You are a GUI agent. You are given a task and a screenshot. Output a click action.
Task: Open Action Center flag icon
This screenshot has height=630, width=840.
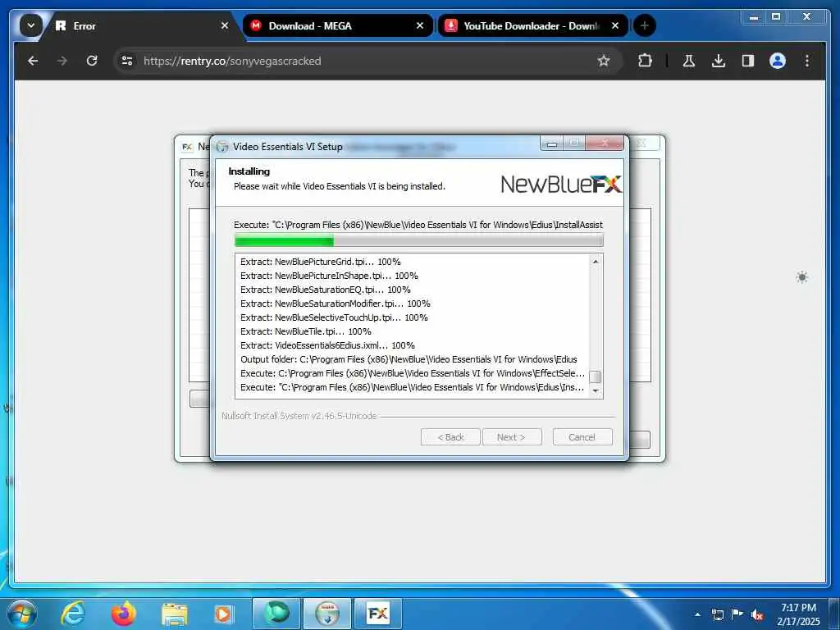(737, 614)
